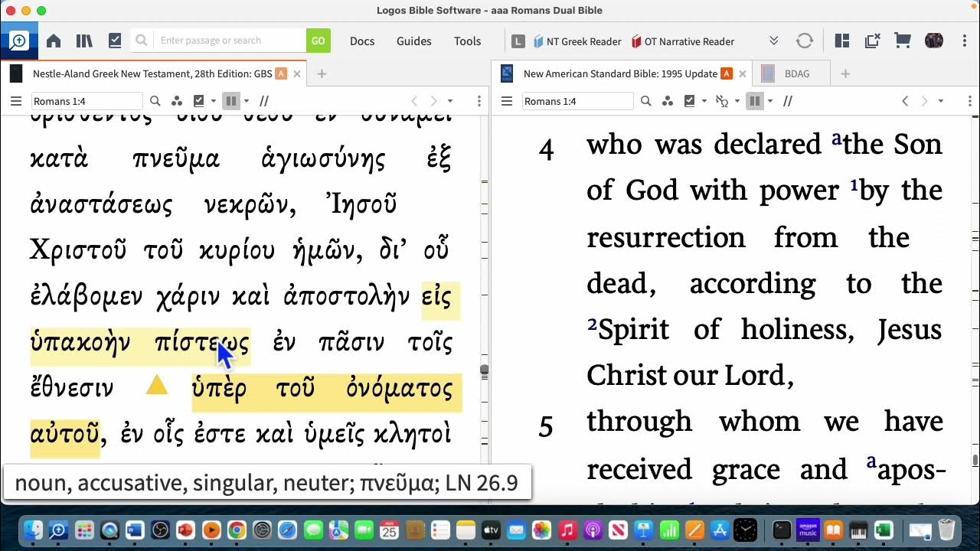Go back in NASB panel history
The height and width of the screenshot is (551, 980).
[x=905, y=101]
